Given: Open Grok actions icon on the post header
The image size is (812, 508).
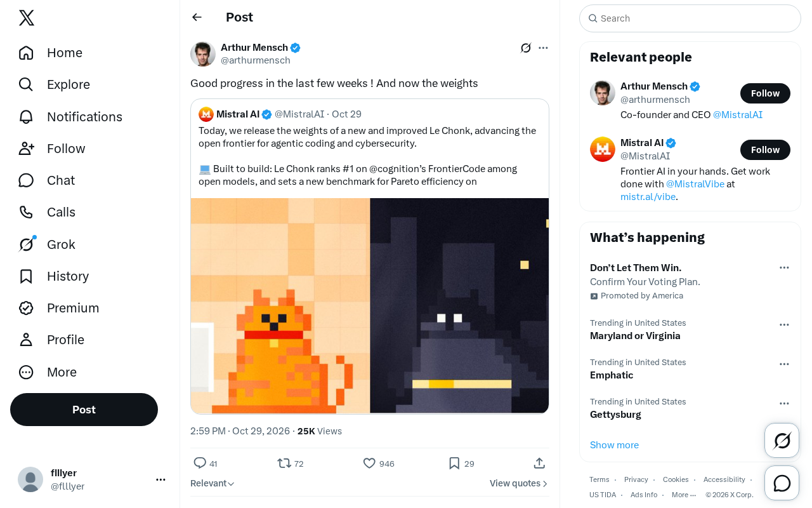Looking at the screenshot, I should click(526, 48).
